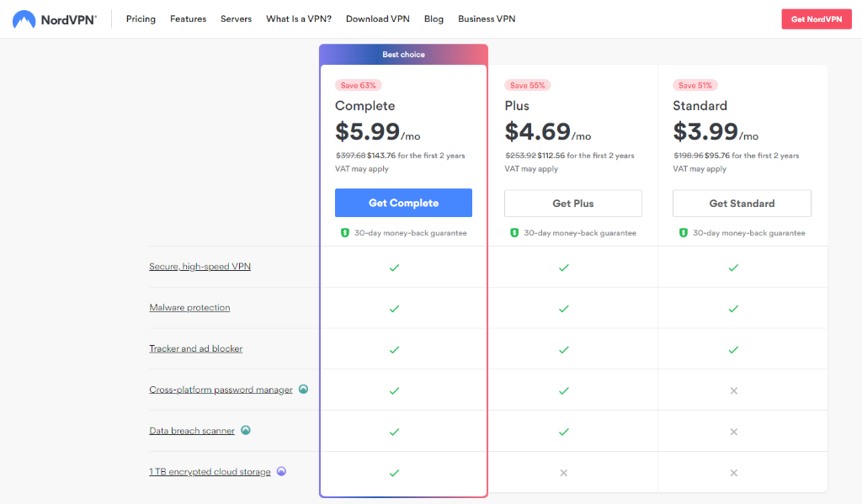Click Standard cross for Data breach scanner
862x504 pixels.
coord(733,432)
